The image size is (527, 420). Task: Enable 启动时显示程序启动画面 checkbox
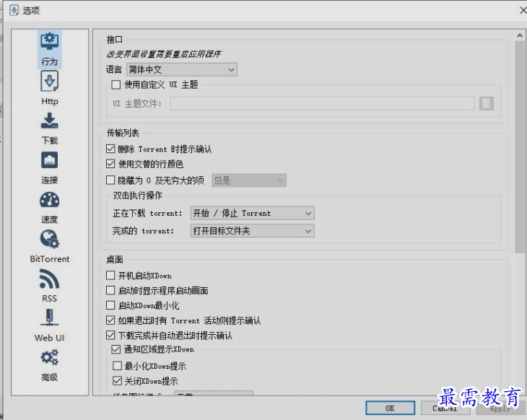110,290
